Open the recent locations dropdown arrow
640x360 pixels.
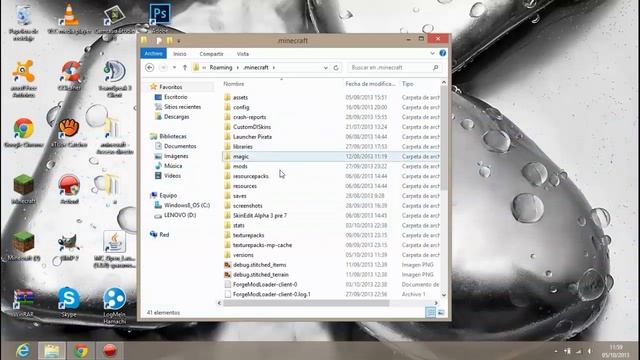175,68
